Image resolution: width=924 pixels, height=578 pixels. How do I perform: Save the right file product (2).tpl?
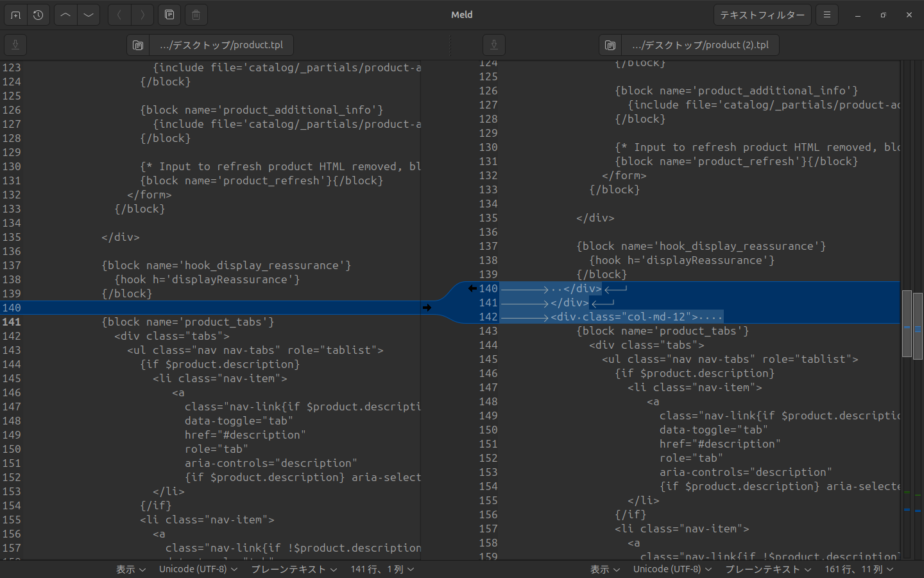(x=494, y=45)
